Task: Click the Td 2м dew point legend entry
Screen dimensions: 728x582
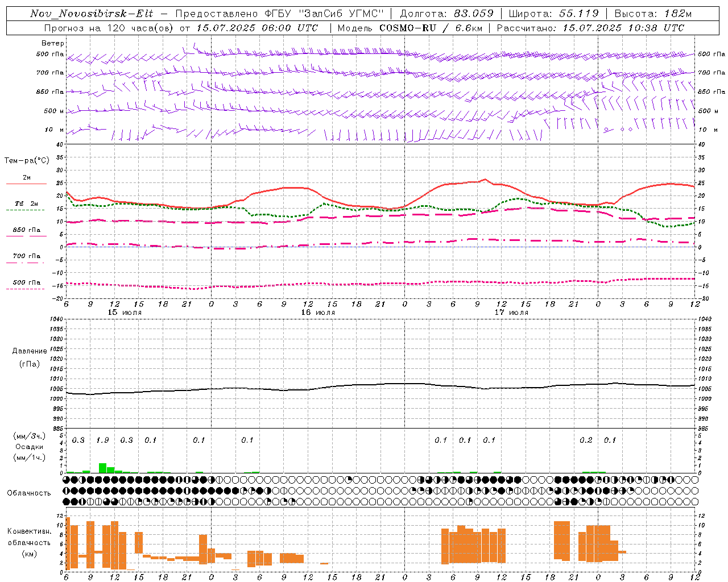Action: 26,203
